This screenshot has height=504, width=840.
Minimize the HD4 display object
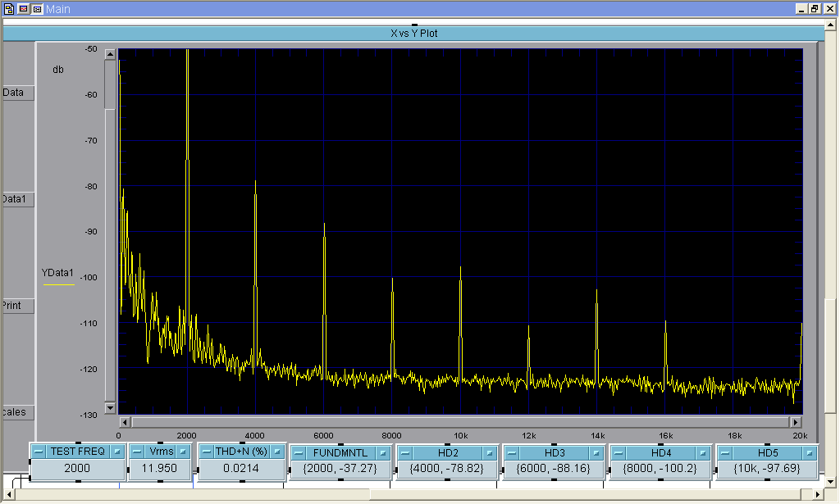point(619,453)
